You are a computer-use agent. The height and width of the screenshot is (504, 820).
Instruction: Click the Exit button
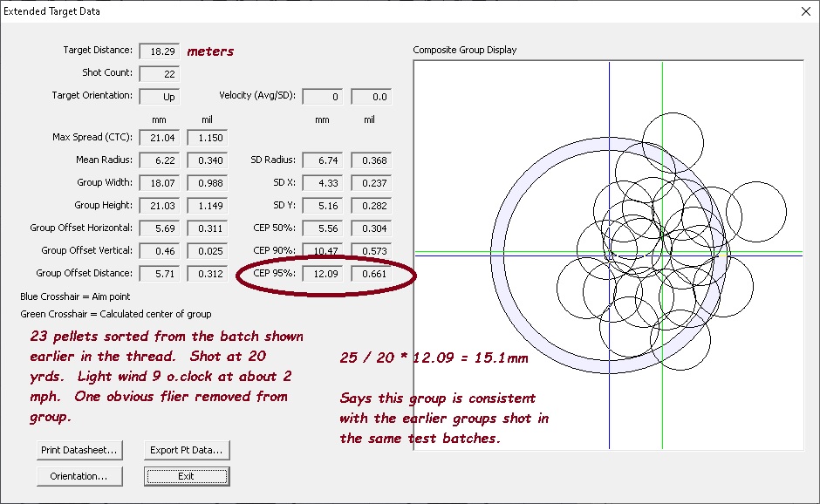point(187,476)
